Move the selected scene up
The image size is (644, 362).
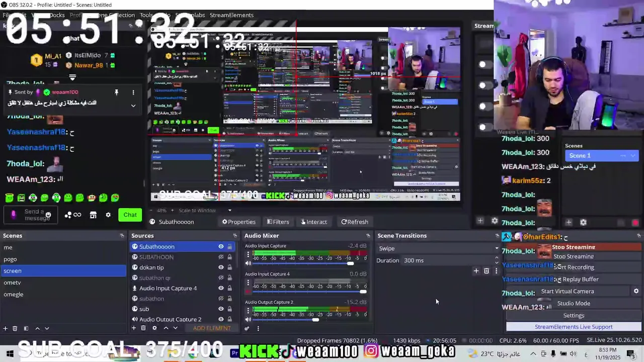click(x=37, y=328)
